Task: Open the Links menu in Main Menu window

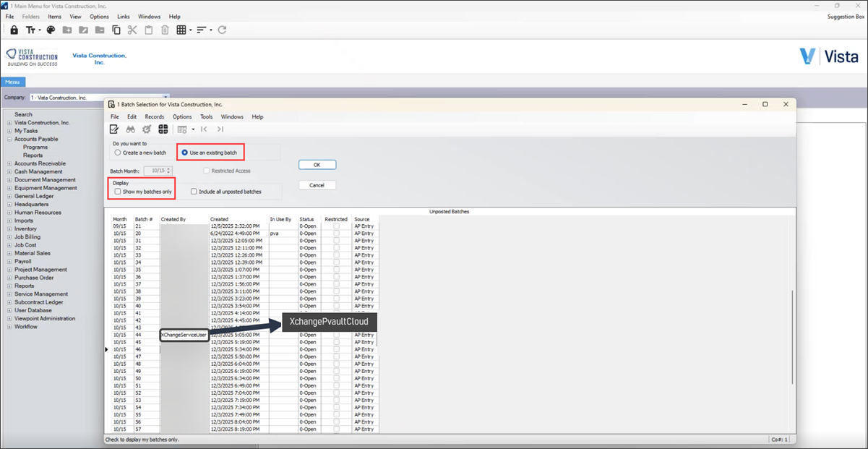Action: (124, 16)
